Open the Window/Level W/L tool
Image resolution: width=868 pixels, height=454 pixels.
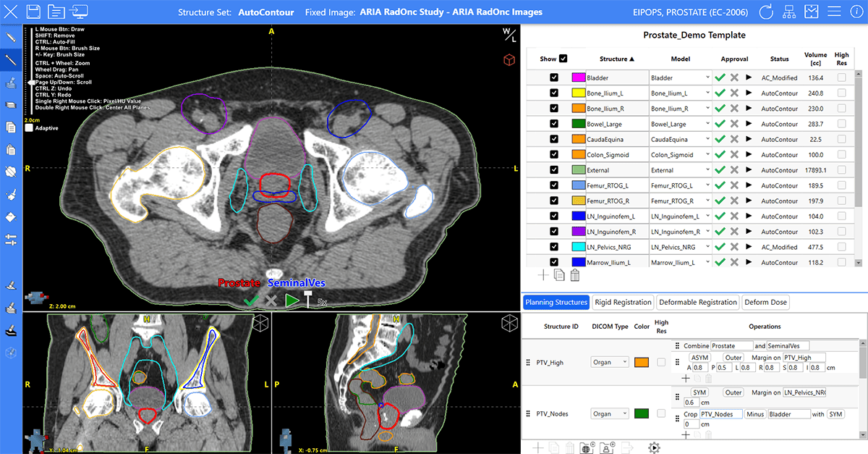pyautogui.click(x=509, y=33)
